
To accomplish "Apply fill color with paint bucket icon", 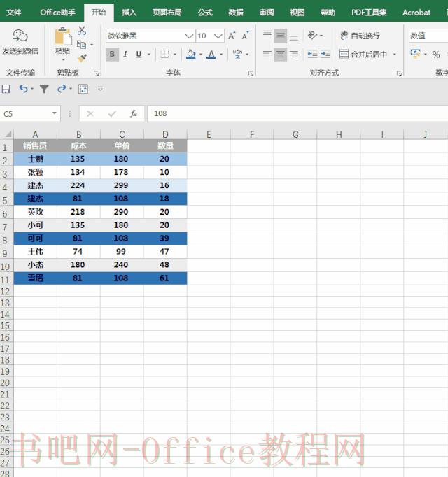I will point(190,54).
